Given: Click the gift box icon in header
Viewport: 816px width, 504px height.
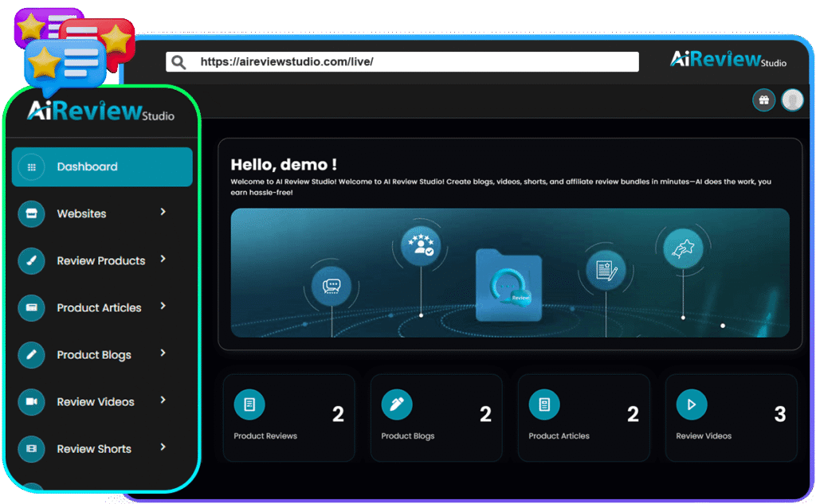Looking at the screenshot, I should 763,100.
